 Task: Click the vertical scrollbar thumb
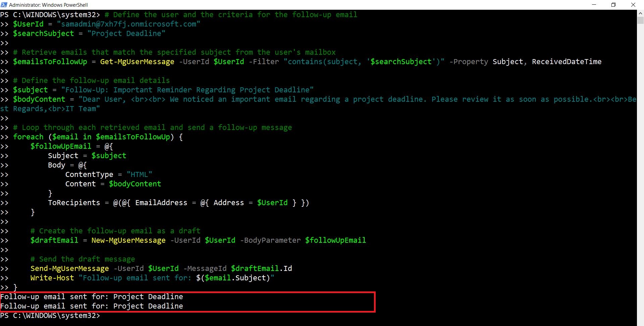(x=640, y=20)
